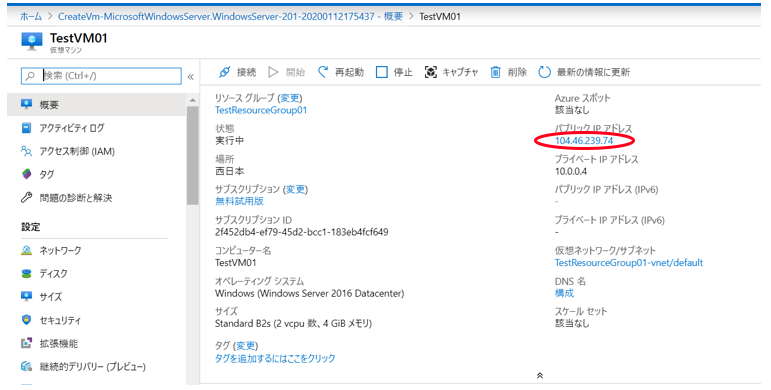Collapse essentials with the up chevron
771x390 pixels.
[x=539, y=376]
